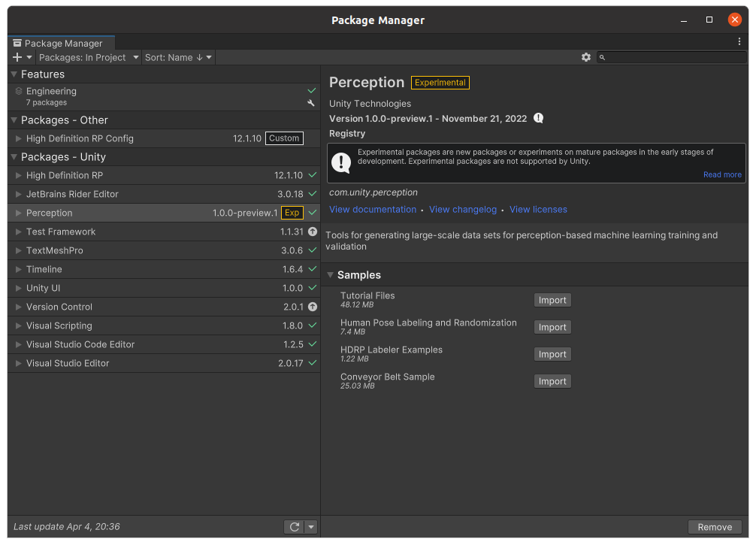This screenshot has width=756, height=545.
Task: Click the Last update Apr 4, 20:36 status
Action: 67,527
